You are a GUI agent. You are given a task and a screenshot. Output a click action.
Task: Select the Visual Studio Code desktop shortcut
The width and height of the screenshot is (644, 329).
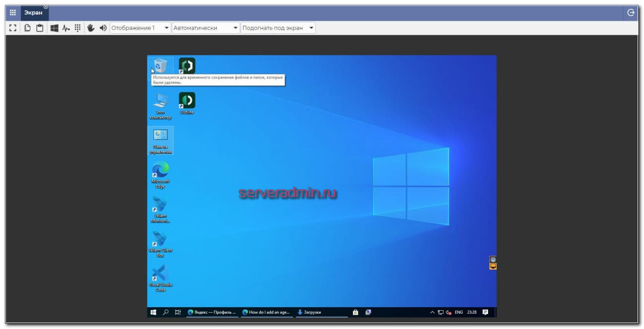160,277
